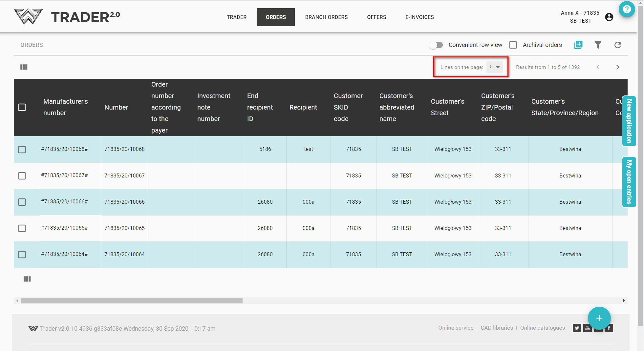Open column settings icon above table
644x351 pixels.
pos(24,67)
